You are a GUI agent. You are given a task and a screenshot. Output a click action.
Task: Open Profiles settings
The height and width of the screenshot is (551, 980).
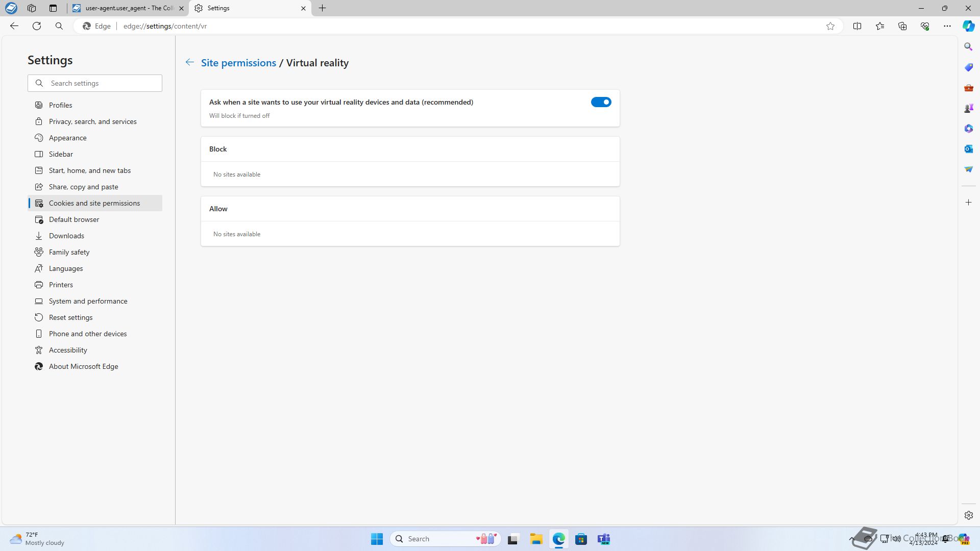click(x=95, y=105)
